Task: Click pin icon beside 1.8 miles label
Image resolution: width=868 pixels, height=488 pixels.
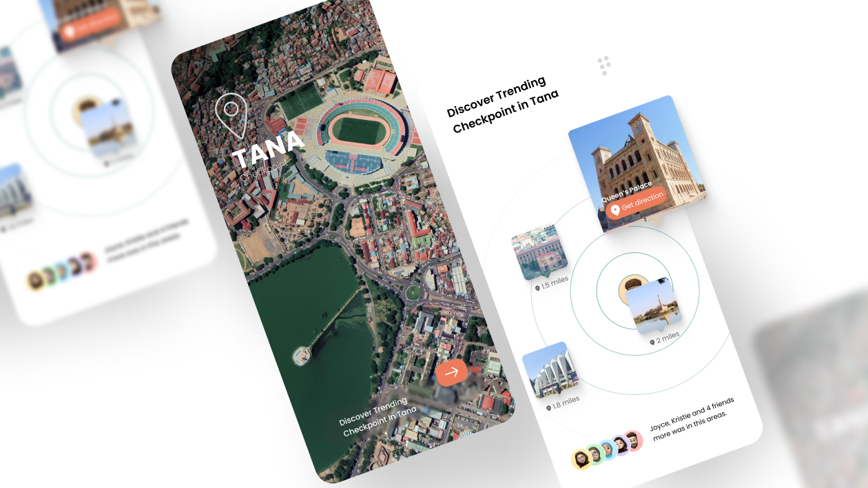Action: (x=548, y=408)
